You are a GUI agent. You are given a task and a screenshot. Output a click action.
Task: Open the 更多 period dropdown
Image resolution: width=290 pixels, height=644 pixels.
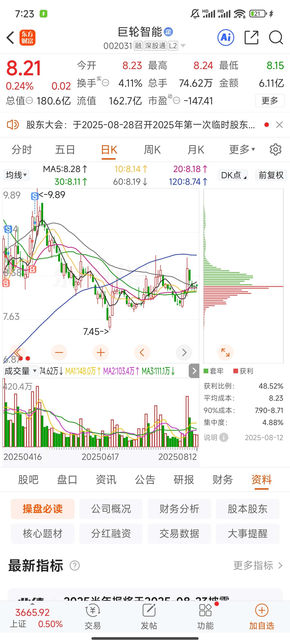pos(242,150)
